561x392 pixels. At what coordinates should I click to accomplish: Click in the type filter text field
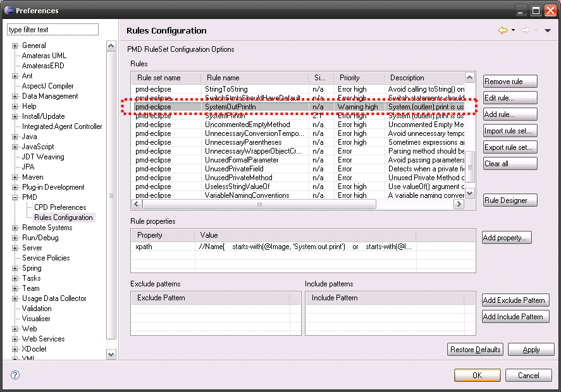point(53,30)
